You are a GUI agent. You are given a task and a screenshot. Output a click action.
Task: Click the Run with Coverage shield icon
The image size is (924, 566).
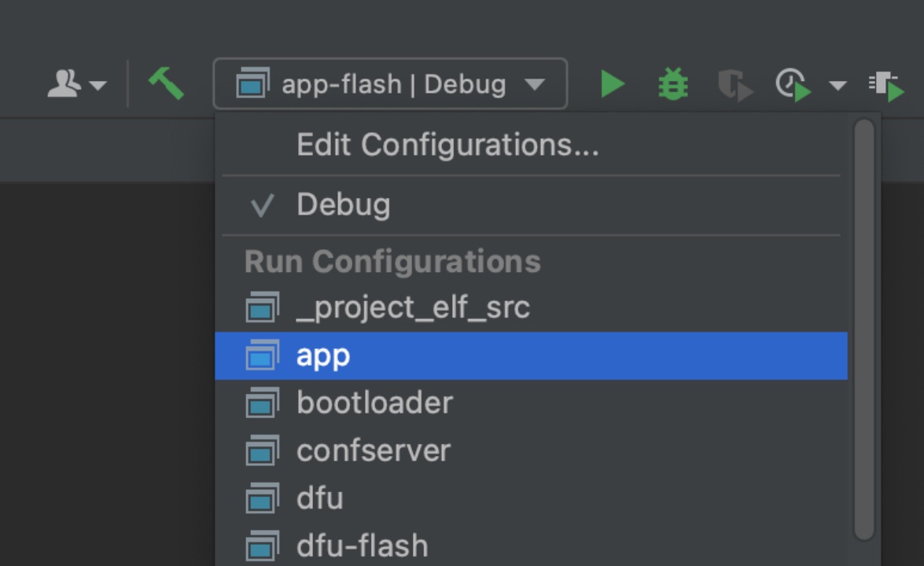pos(734,85)
